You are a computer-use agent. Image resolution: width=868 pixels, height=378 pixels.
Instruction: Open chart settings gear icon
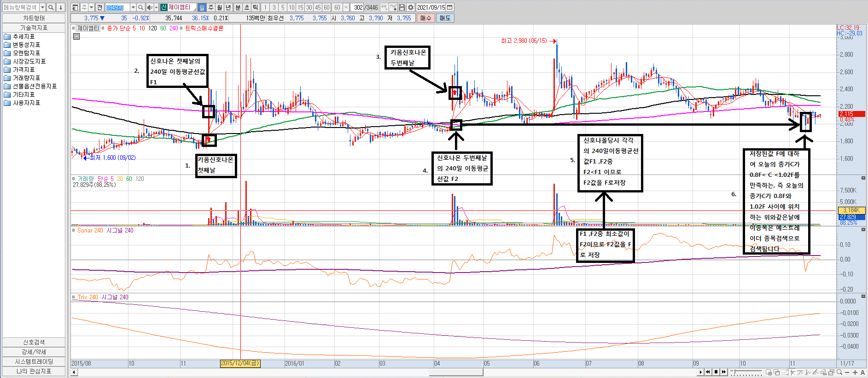[x=410, y=7]
